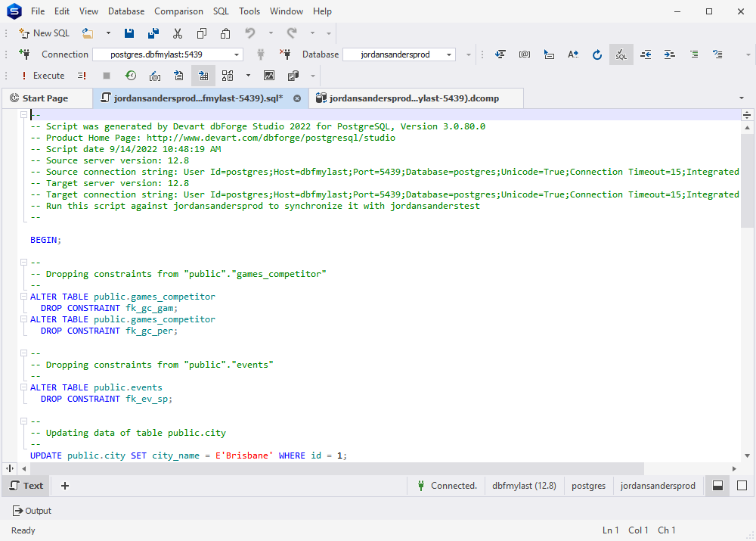
Task: Click the scroll down arrow
Action: pyautogui.click(x=747, y=455)
